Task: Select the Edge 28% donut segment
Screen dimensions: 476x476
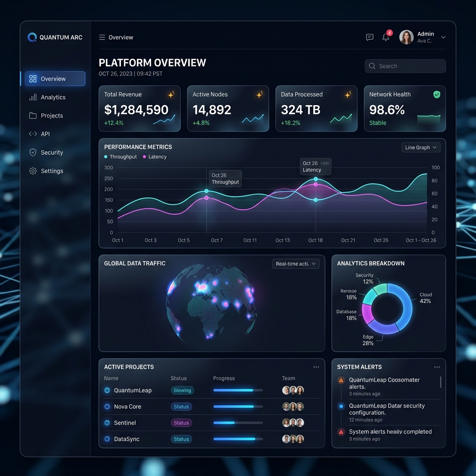Action: coord(383,328)
